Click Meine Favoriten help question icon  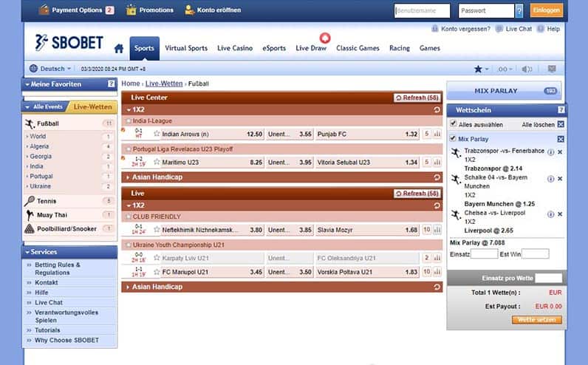coord(111,84)
